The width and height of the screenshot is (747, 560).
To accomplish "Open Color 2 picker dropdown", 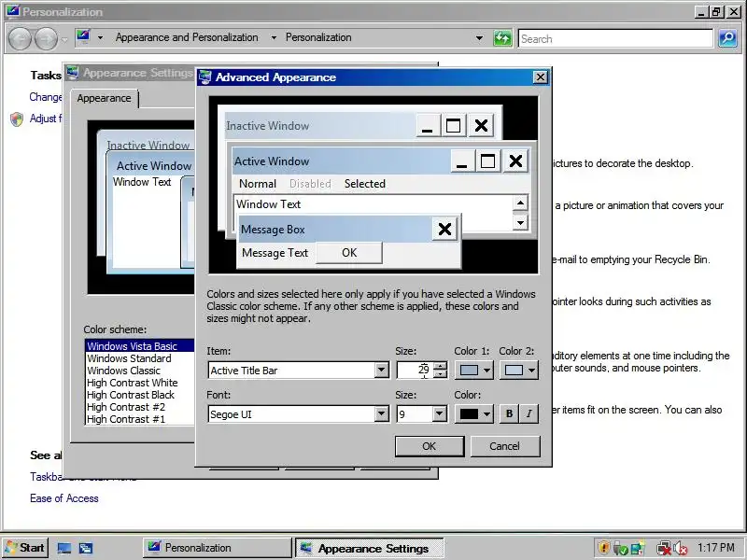I will (x=519, y=370).
